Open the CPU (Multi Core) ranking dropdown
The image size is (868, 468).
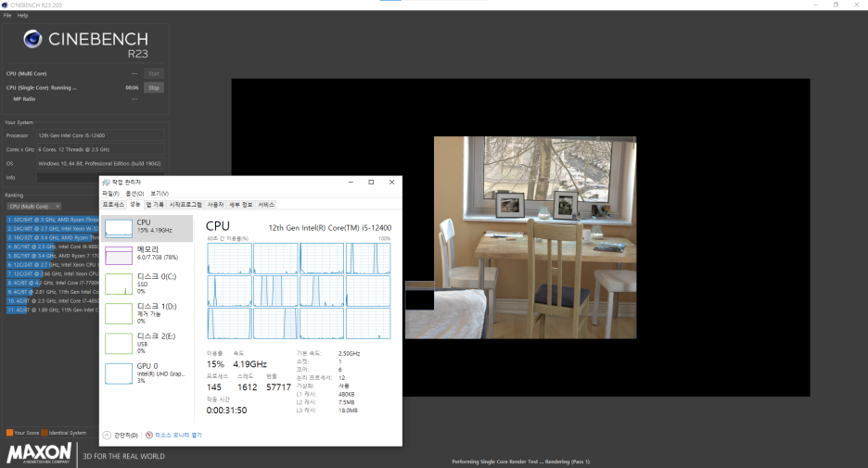pos(34,207)
